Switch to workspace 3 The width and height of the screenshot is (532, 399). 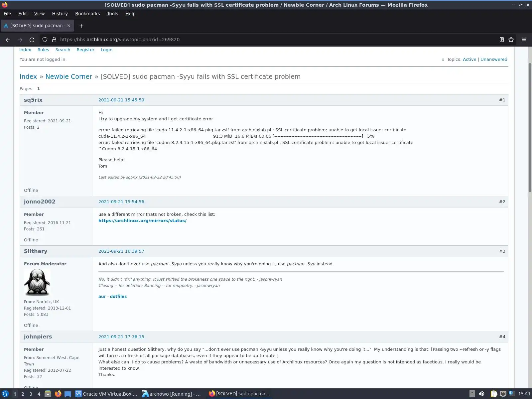[x=31, y=394]
